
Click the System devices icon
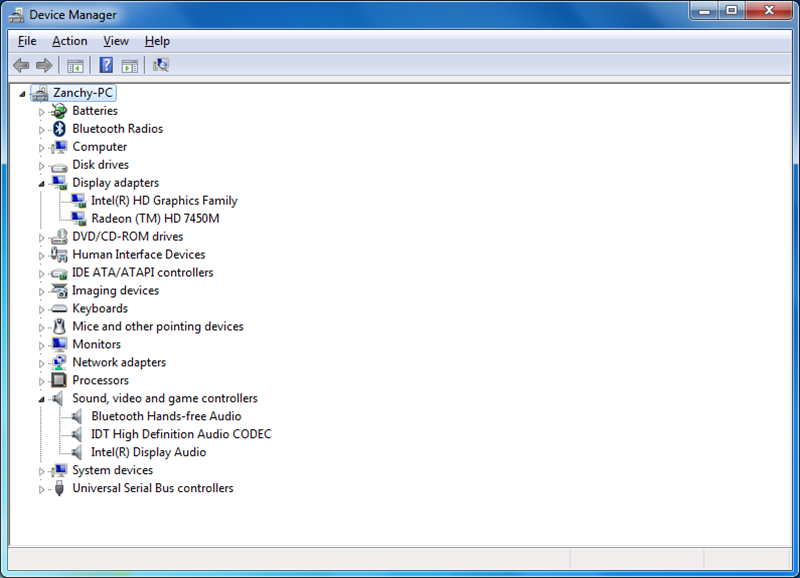[x=59, y=470]
